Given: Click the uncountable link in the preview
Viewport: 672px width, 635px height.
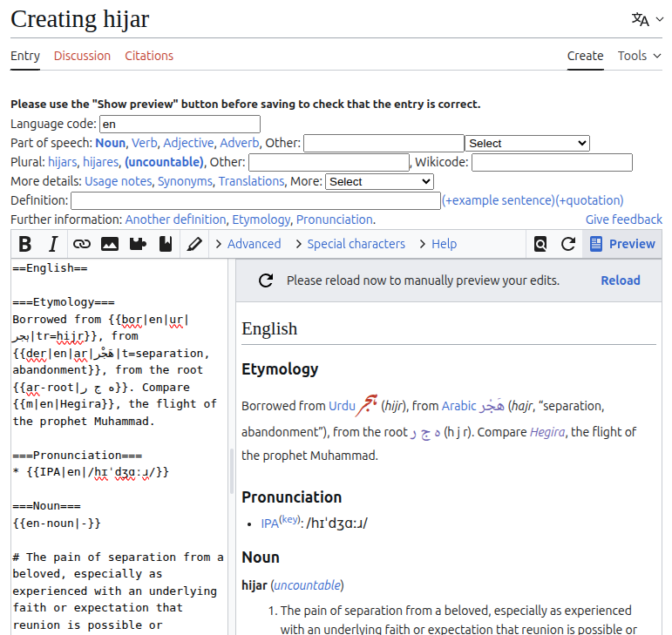Looking at the screenshot, I should 308,585.
